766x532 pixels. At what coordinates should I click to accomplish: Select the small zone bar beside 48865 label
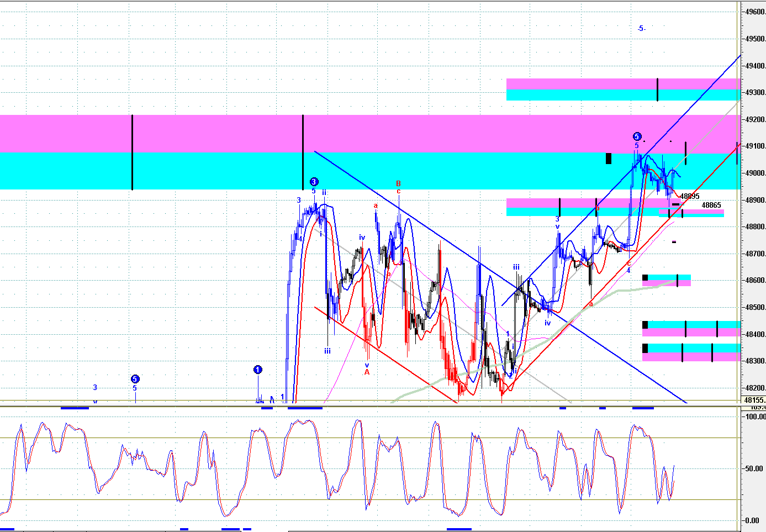[x=691, y=213]
